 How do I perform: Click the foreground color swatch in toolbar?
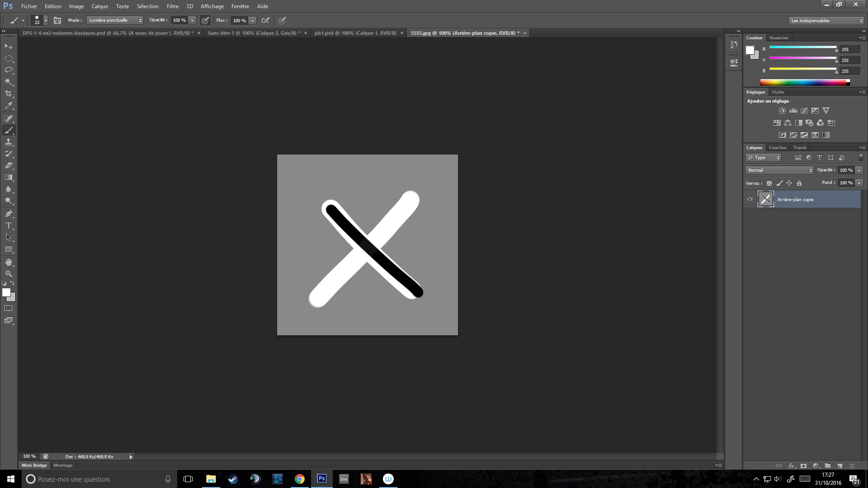(6, 292)
